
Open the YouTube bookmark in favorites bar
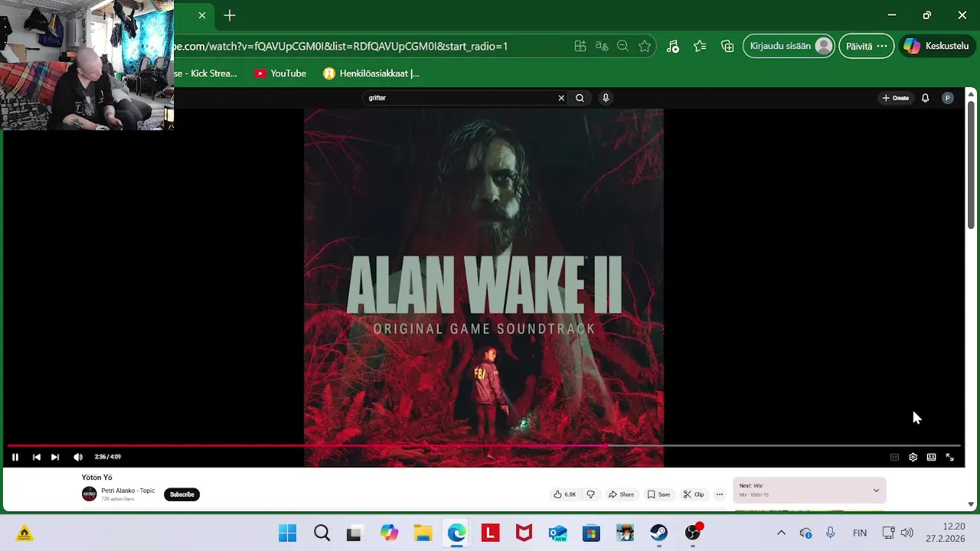coord(280,73)
